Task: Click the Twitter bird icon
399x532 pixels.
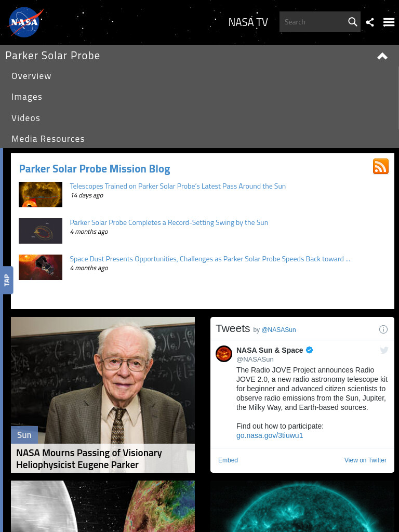Action: pyautogui.click(x=384, y=350)
